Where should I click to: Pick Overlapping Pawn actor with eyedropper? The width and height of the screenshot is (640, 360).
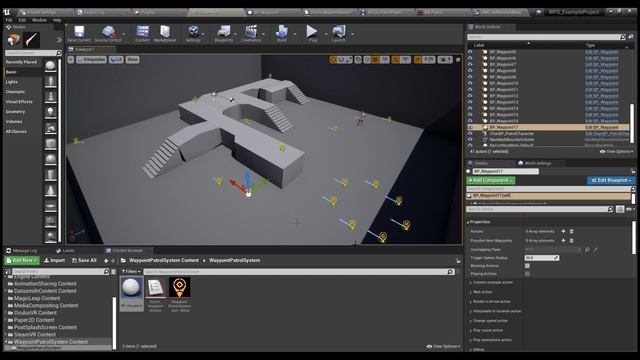coord(596,249)
